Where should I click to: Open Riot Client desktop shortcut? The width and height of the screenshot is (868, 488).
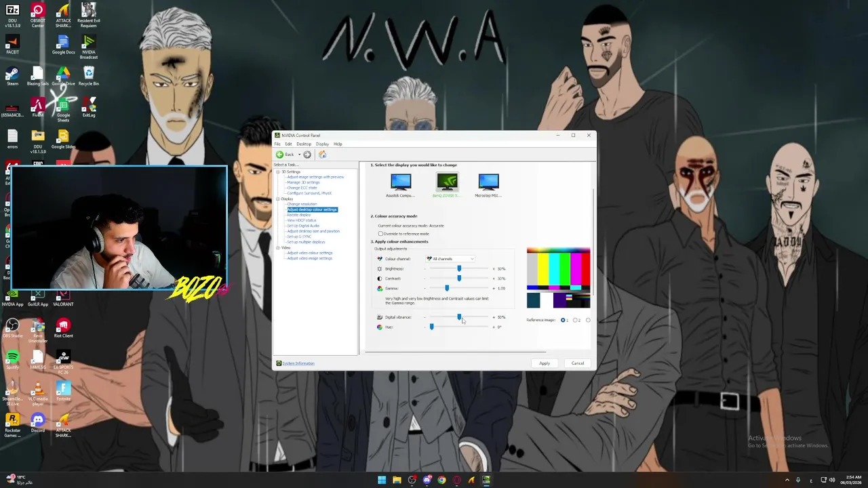point(63,328)
